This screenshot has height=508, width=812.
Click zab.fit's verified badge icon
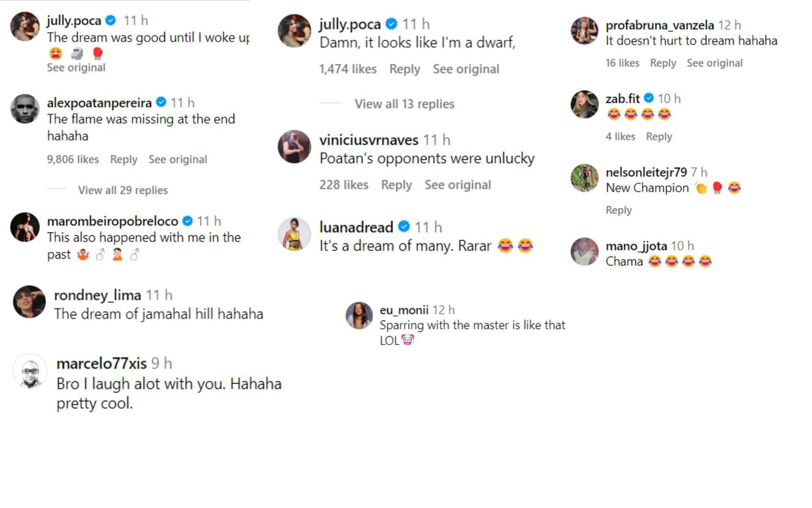[649, 98]
